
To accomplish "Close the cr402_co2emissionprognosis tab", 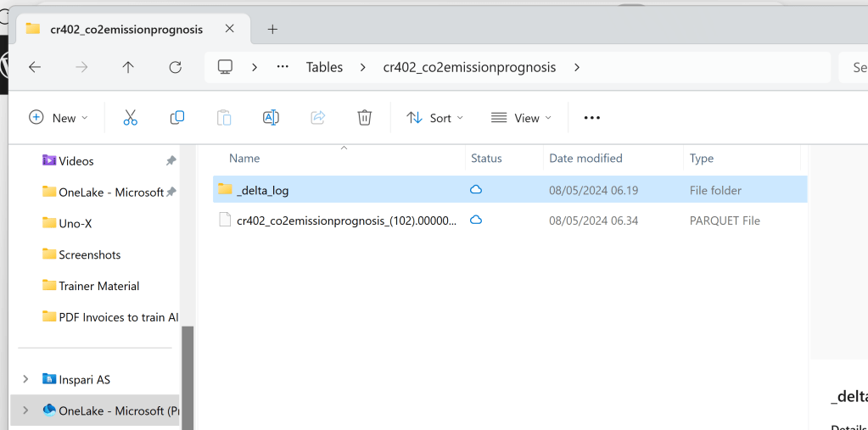I will (230, 29).
